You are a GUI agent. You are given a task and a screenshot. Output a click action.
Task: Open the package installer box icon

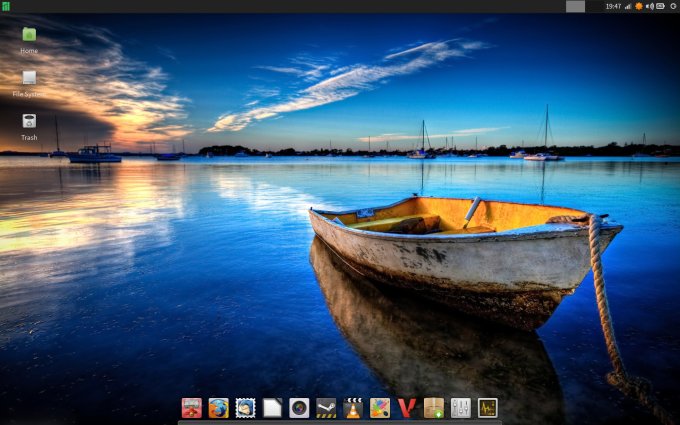[433, 408]
